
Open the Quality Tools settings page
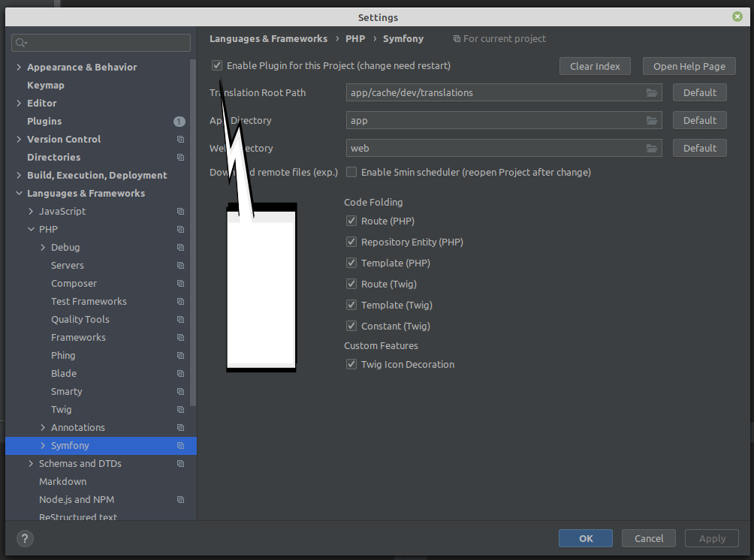click(x=80, y=319)
